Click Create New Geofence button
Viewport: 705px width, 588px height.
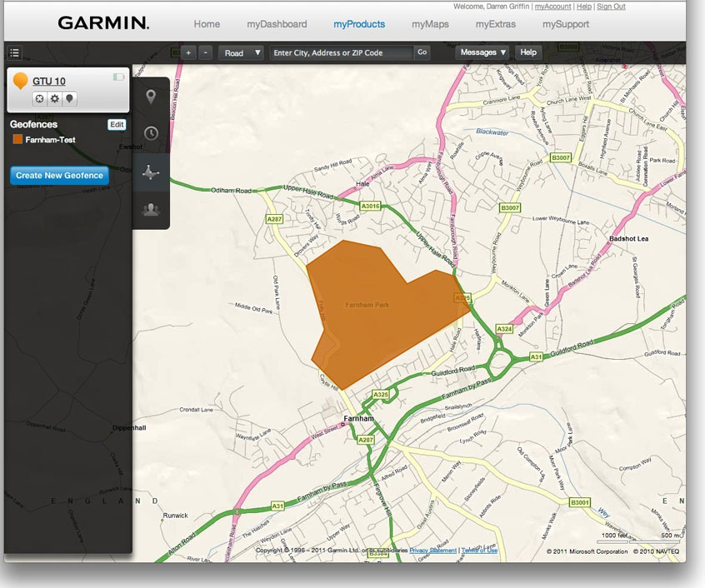click(x=59, y=176)
